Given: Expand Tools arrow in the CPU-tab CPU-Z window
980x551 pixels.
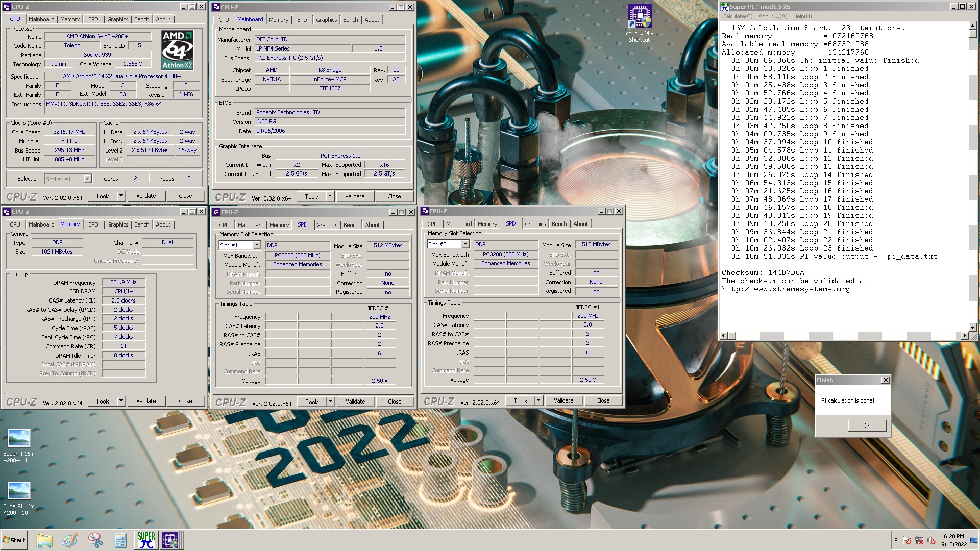Looking at the screenshot, I should click(121, 196).
